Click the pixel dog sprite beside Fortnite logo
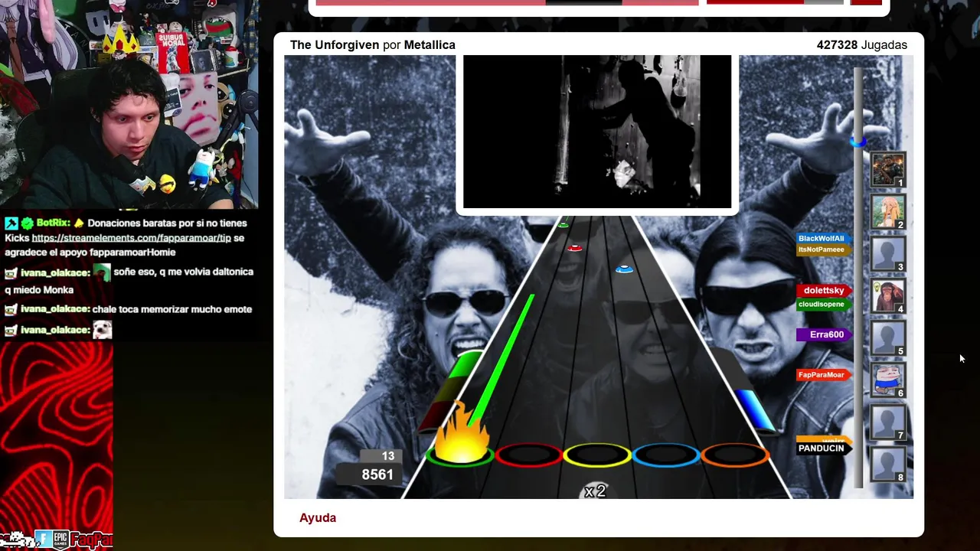This screenshot has width=980, height=551. pos(17,540)
